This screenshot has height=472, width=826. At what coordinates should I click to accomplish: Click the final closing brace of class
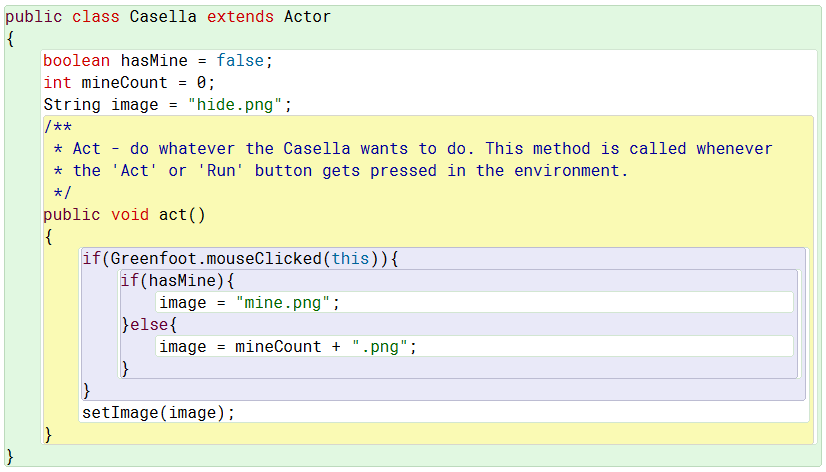(x=10, y=457)
